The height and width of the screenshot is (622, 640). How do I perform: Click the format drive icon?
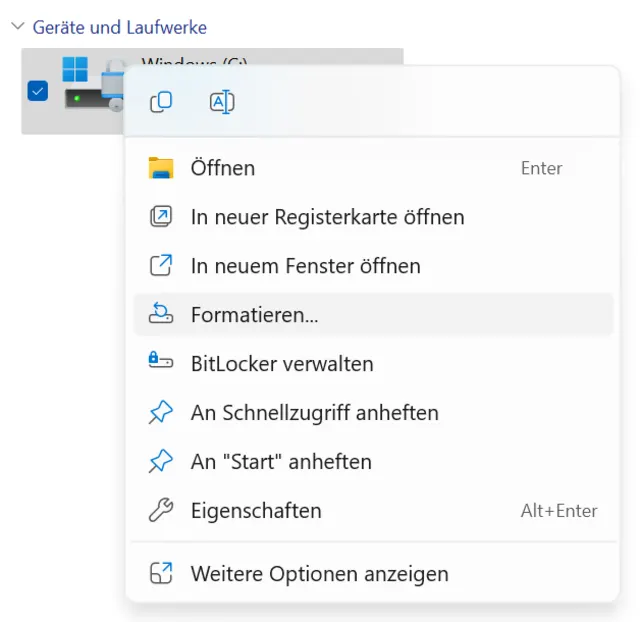tap(160, 315)
